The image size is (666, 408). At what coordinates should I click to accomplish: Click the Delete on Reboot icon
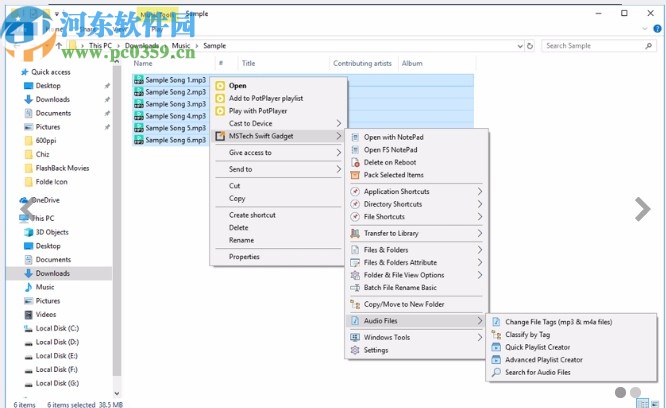355,162
